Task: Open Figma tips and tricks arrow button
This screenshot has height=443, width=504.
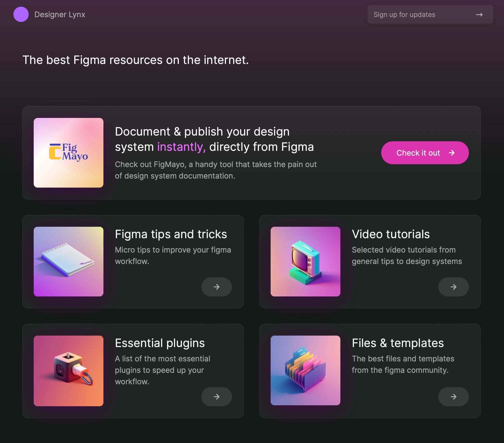Action: (x=216, y=287)
